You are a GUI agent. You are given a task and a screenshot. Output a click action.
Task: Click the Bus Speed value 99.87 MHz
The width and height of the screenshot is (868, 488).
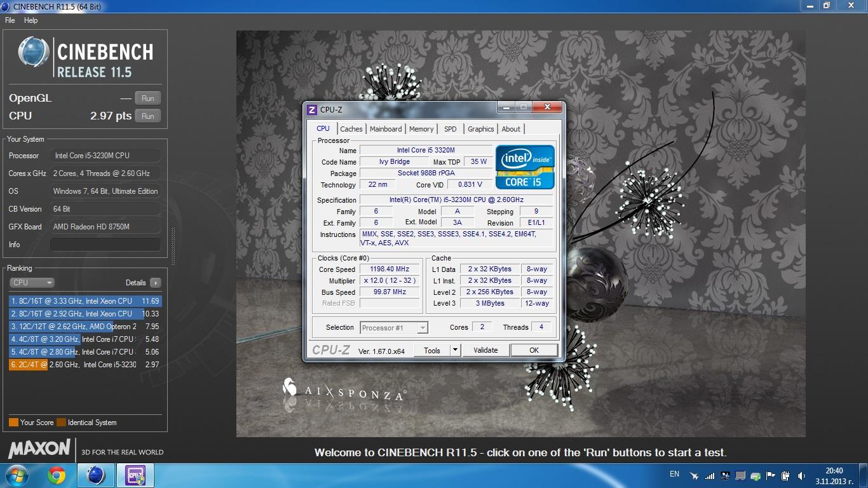pyautogui.click(x=390, y=292)
